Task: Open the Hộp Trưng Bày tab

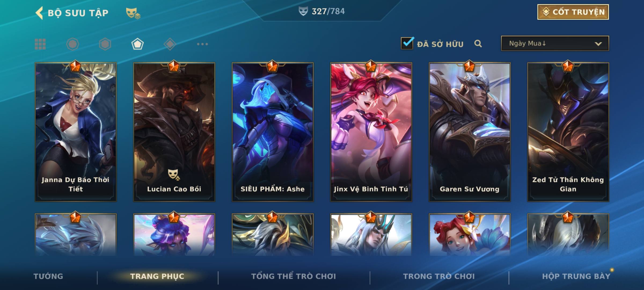Action: click(x=576, y=276)
